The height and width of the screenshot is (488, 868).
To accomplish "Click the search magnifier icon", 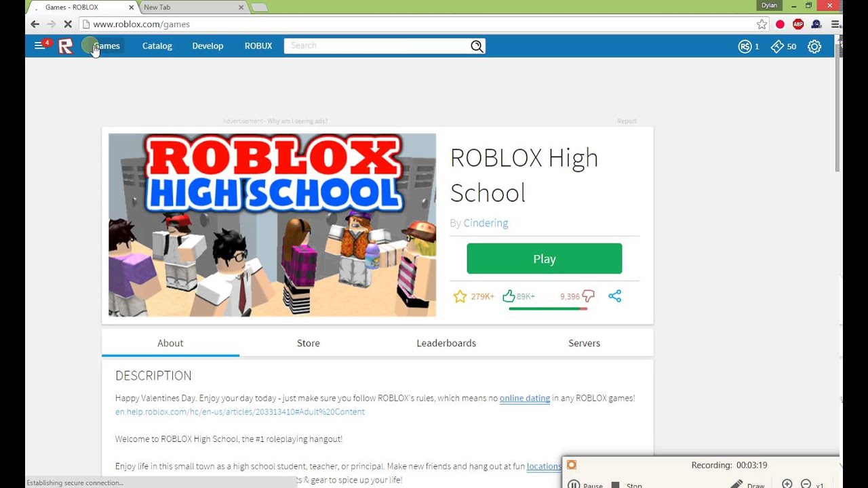I will tap(477, 46).
